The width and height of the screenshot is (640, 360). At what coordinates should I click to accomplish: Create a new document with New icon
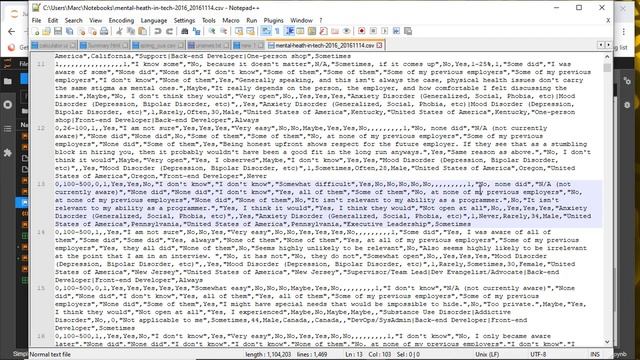(35, 31)
